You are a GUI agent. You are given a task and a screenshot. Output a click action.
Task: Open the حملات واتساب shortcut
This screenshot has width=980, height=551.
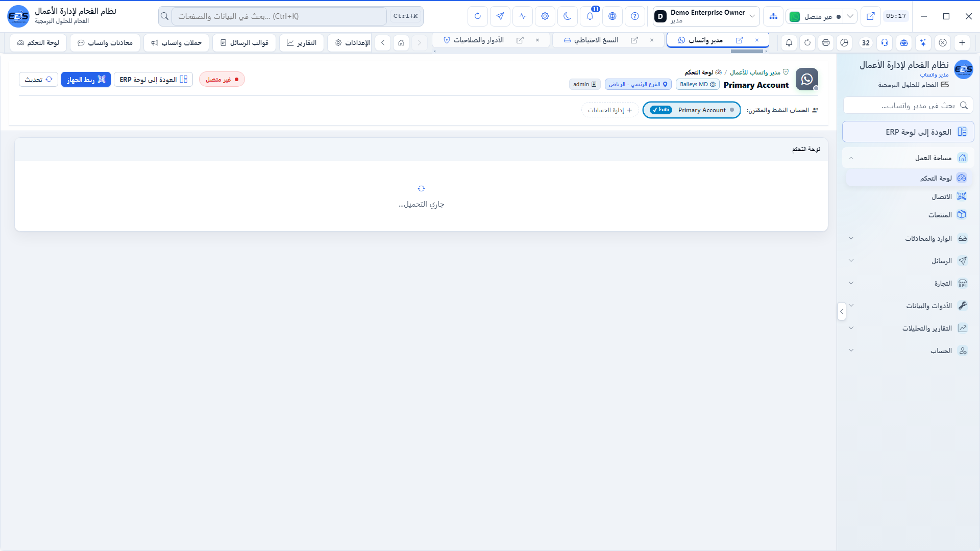click(177, 43)
